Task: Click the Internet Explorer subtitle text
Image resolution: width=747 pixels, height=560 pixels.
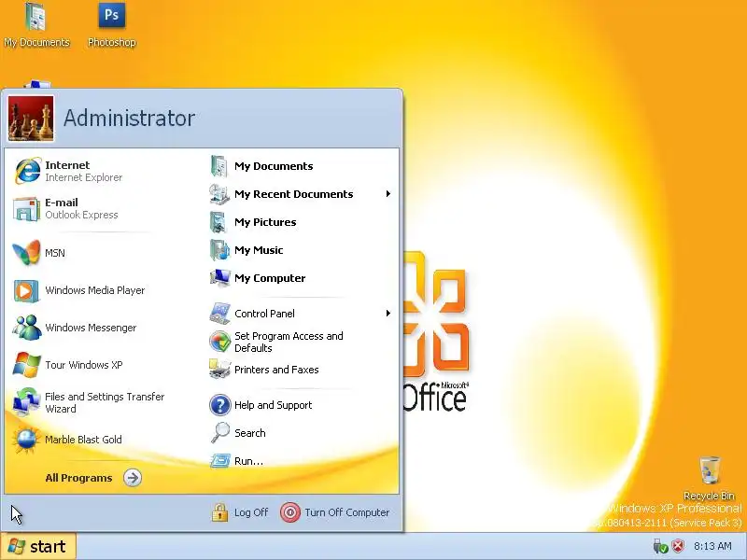Action: [x=84, y=177]
